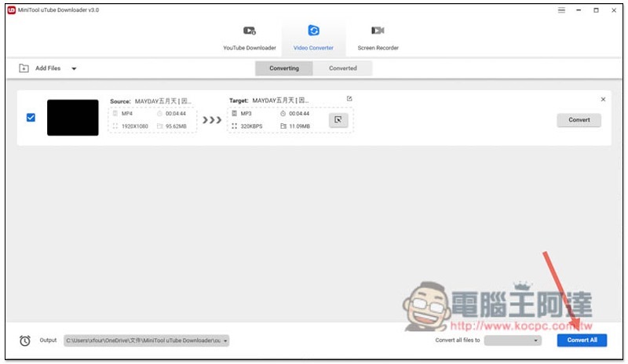Screen dimensions: 628x364
Task: Click target size 11.09MB text
Action: (x=299, y=126)
